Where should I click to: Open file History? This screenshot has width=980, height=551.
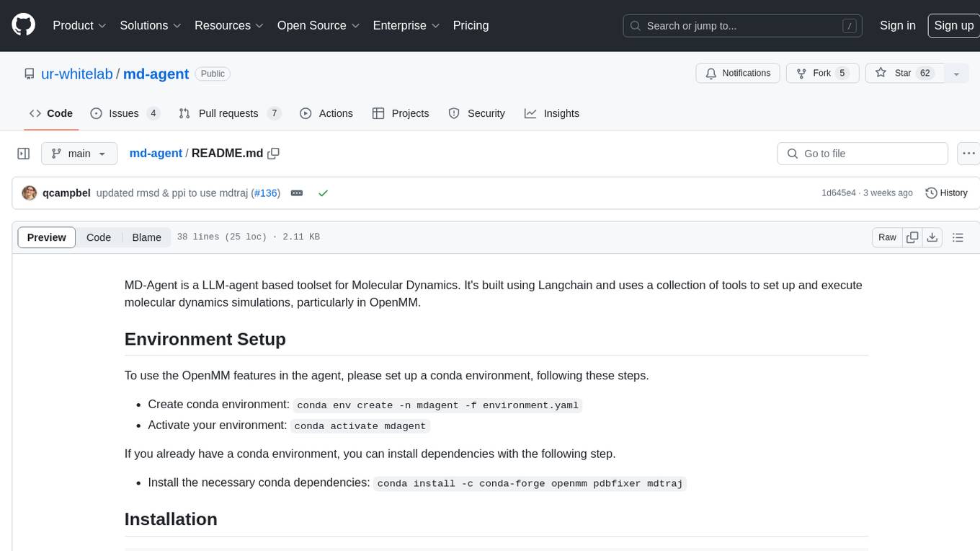click(946, 193)
